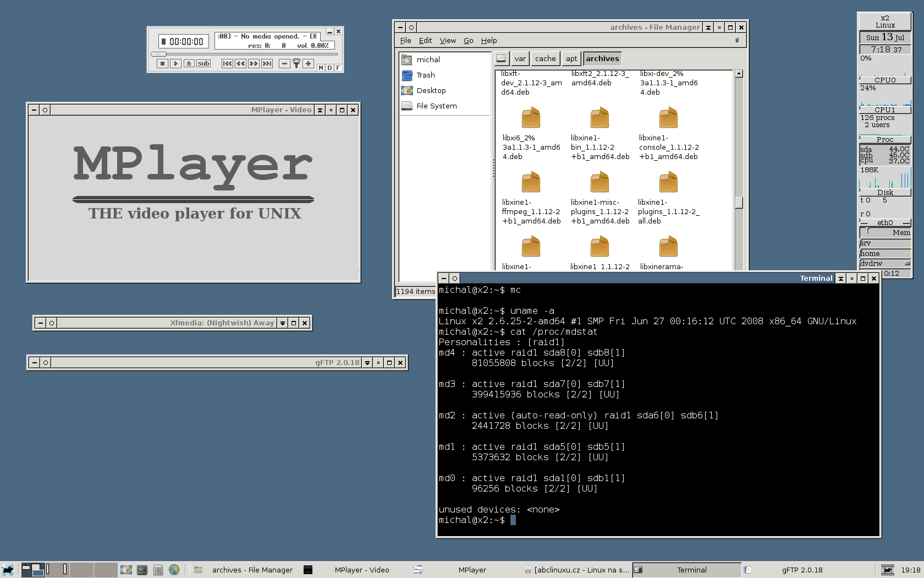This screenshot has width=924, height=578.
Task: Click the MPlayer 00:00:00 time display
Action: pyautogui.click(x=184, y=42)
